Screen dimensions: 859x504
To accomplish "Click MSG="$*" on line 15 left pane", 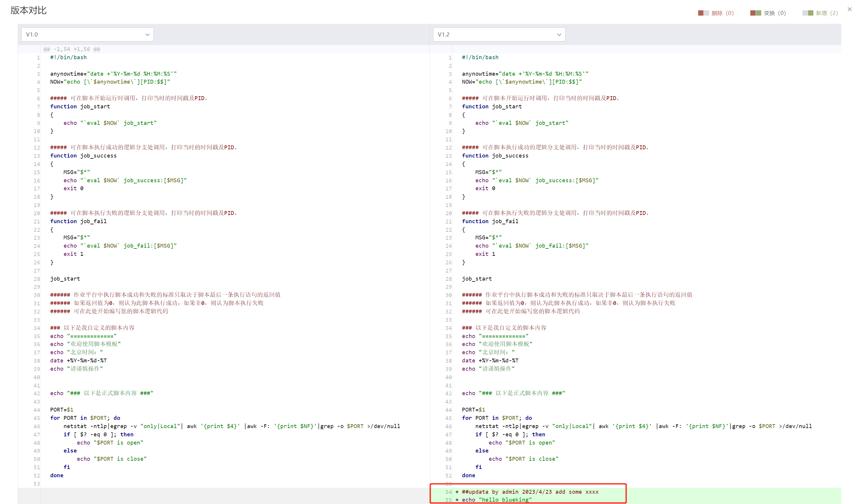I will click(x=77, y=172).
